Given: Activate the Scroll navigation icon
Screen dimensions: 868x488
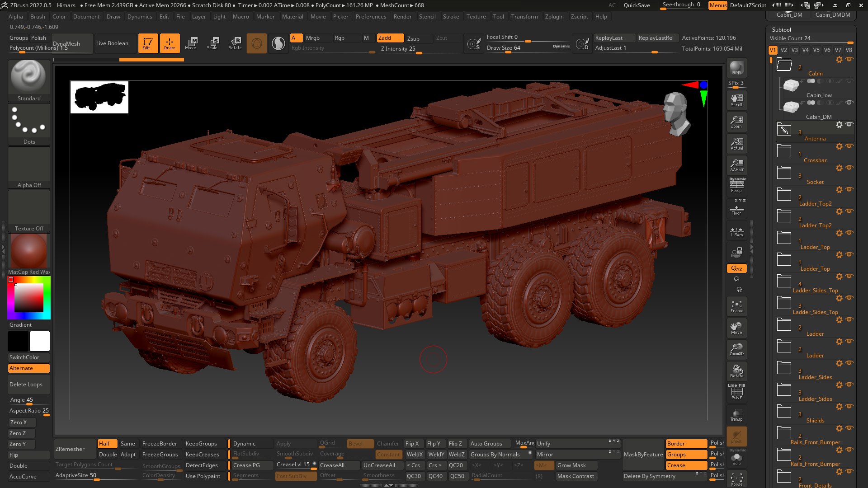Looking at the screenshot, I should click(736, 100).
